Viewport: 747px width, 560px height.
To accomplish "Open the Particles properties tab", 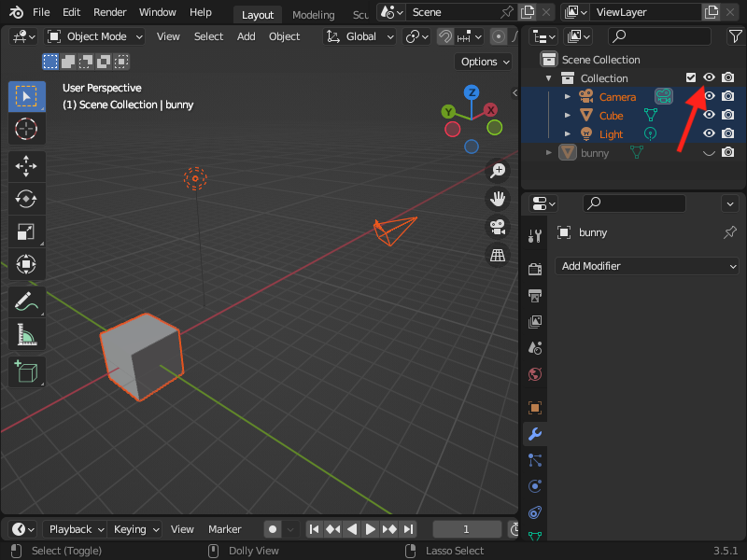I will pos(535,460).
